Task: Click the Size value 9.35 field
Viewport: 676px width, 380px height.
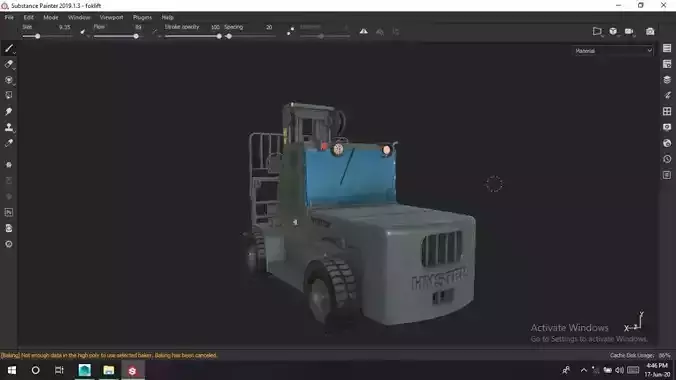Action: pos(64,27)
